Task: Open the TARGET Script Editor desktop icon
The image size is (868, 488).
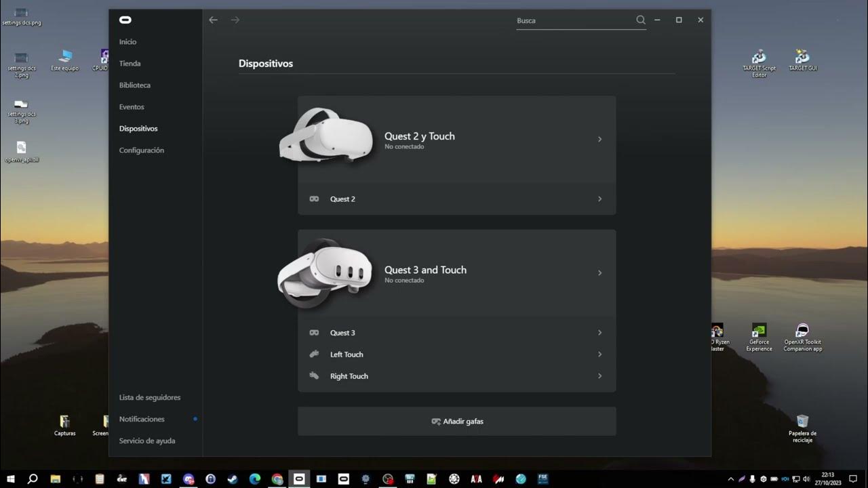Action: (x=759, y=62)
